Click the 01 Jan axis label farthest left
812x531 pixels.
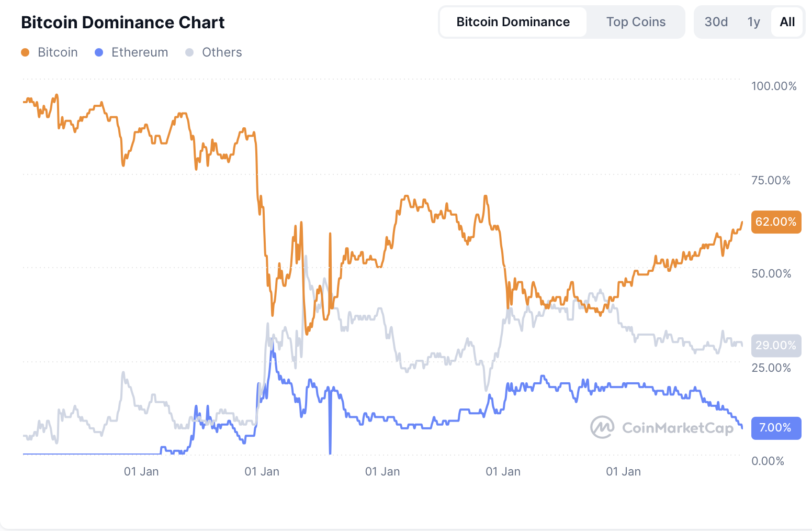[141, 471]
